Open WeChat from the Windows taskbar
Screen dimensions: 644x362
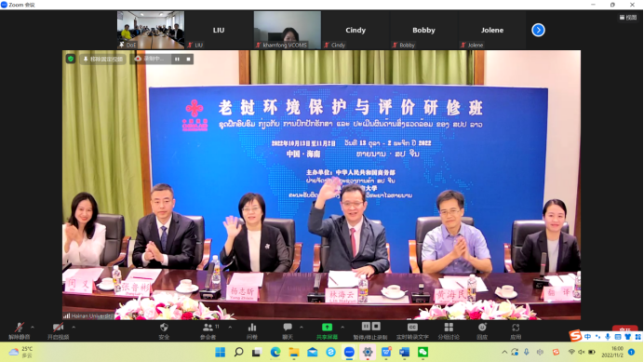[423, 352]
